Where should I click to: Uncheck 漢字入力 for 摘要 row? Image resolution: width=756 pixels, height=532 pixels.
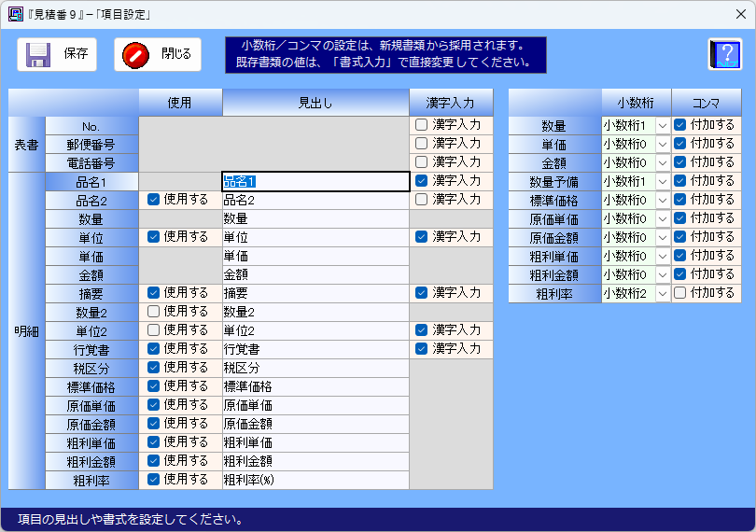click(421, 292)
